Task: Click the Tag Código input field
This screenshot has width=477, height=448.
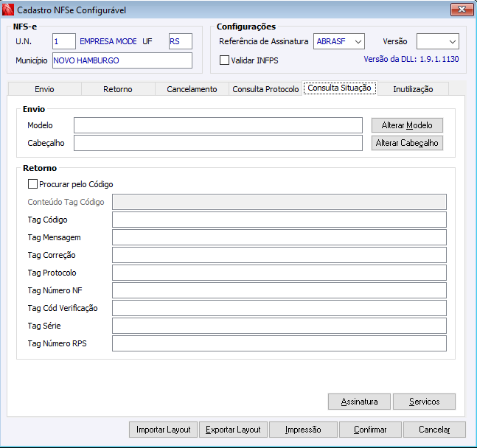Action: pos(279,220)
